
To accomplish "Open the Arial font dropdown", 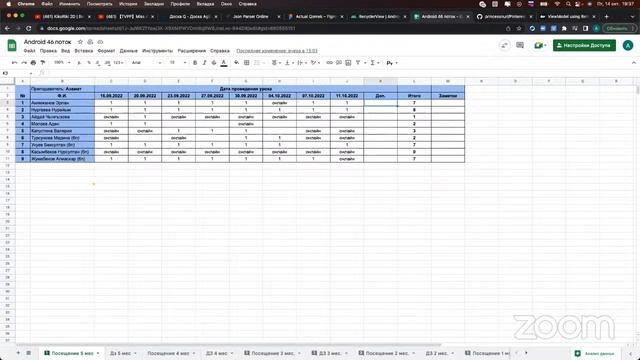I will click(x=147, y=63).
